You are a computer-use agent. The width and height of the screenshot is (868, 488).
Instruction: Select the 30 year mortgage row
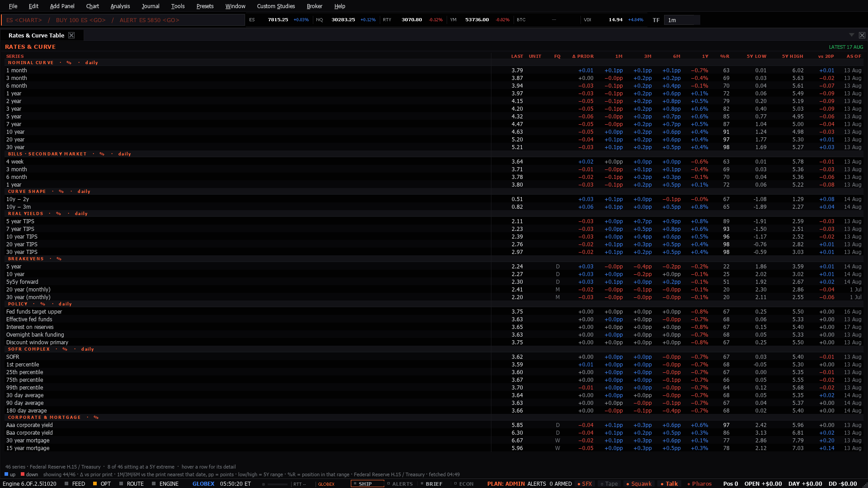(434, 441)
